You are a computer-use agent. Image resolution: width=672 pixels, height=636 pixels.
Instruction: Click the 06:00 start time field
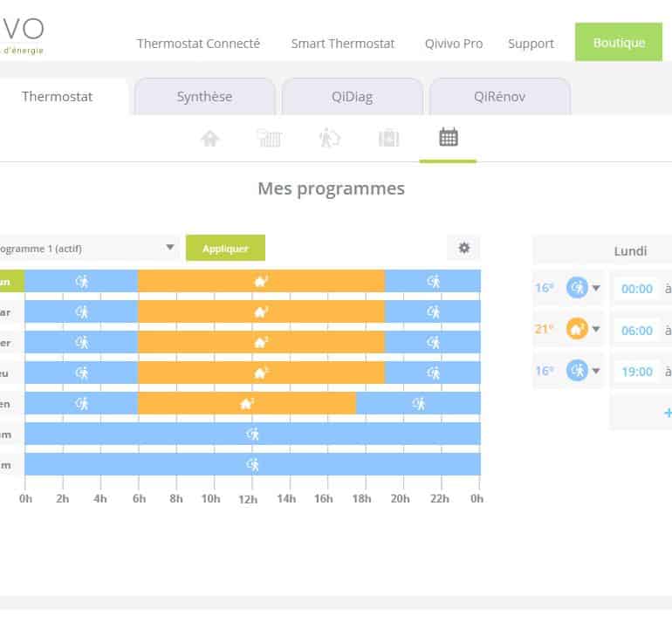click(636, 330)
